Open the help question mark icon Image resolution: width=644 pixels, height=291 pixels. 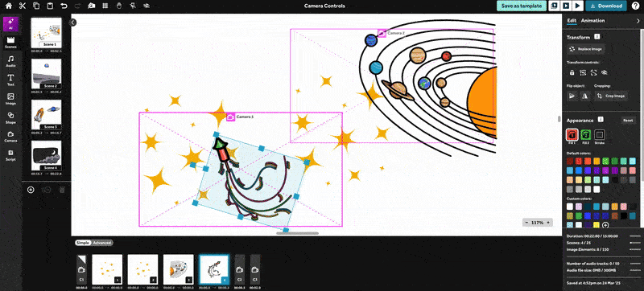(635, 6)
